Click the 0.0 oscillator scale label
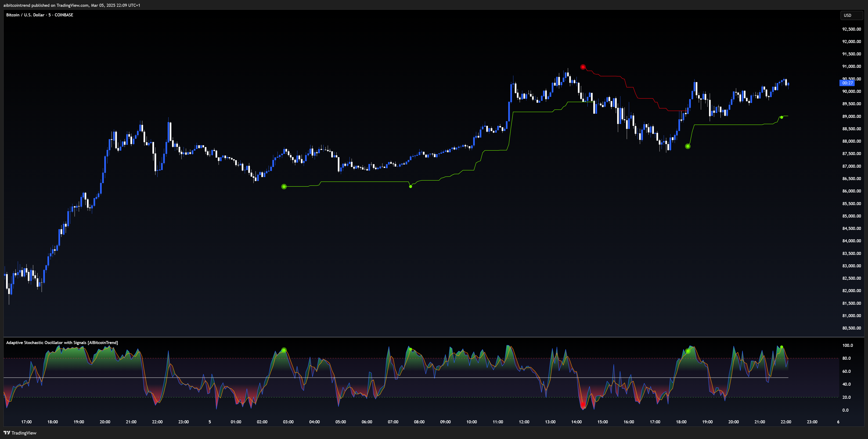The height and width of the screenshot is (439, 868). point(845,410)
